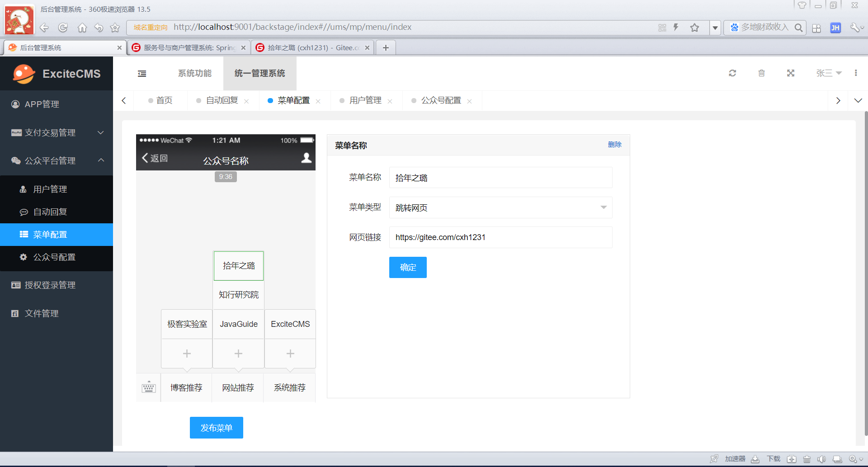Add submenu under JavaGuide with plus
This screenshot has width=868, height=467.
[x=238, y=354]
